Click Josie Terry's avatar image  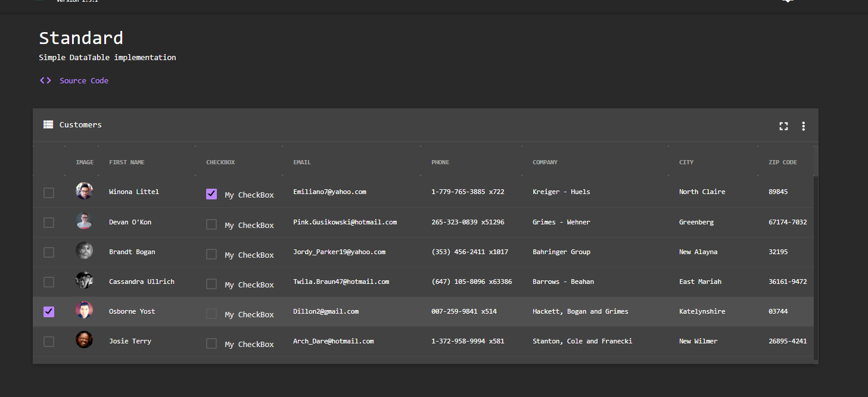coord(84,340)
